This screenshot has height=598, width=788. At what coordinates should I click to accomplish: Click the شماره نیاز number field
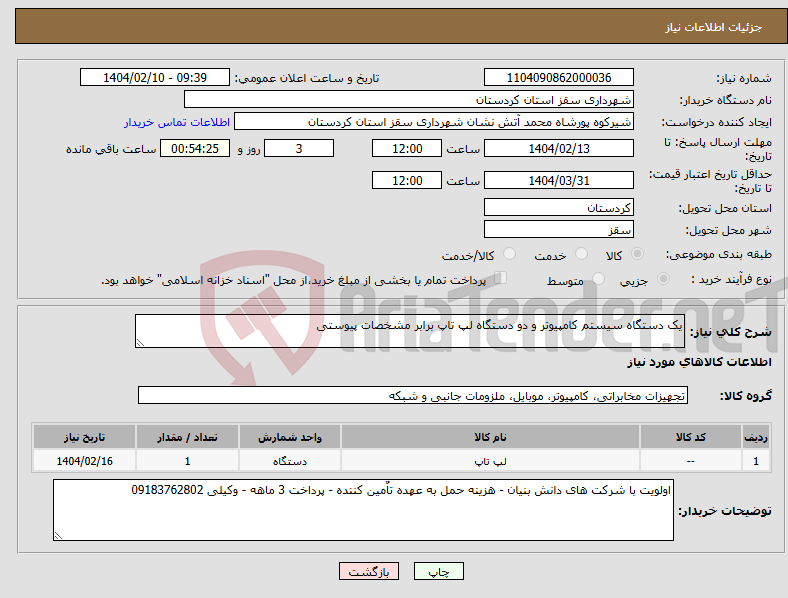[559, 77]
